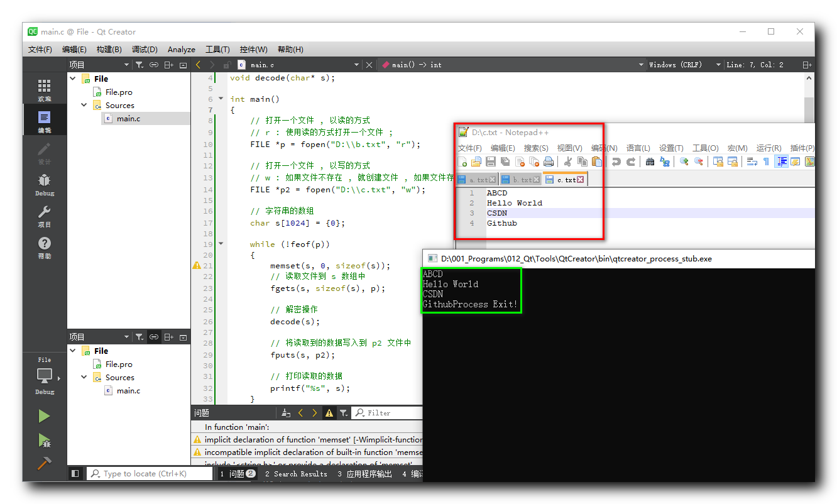The width and height of the screenshot is (837, 504).
Task: Collapse the File project in bottom tree
Action: click(73, 351)
